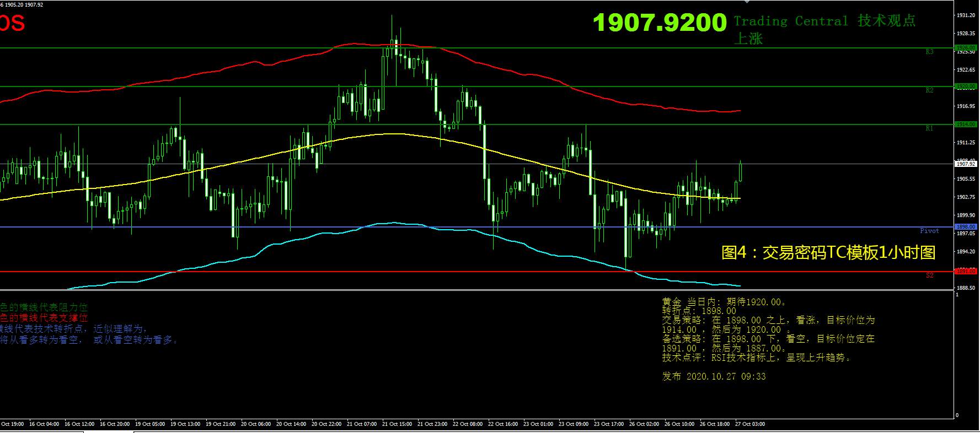Image resolution: width=980 pixels, height=433 pixels.
Task: Click the '21 Oct 23:00' time label
Action: [432, 424]
